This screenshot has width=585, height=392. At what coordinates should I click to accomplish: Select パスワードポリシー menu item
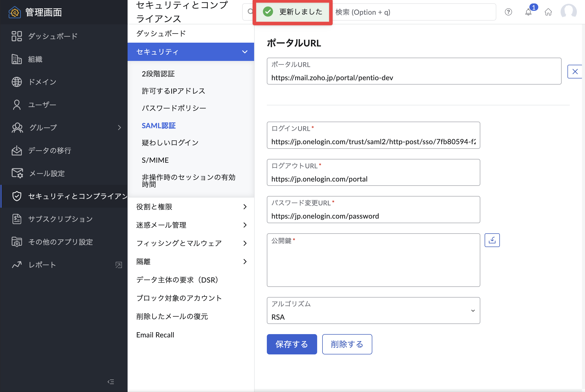coord(174,108)
